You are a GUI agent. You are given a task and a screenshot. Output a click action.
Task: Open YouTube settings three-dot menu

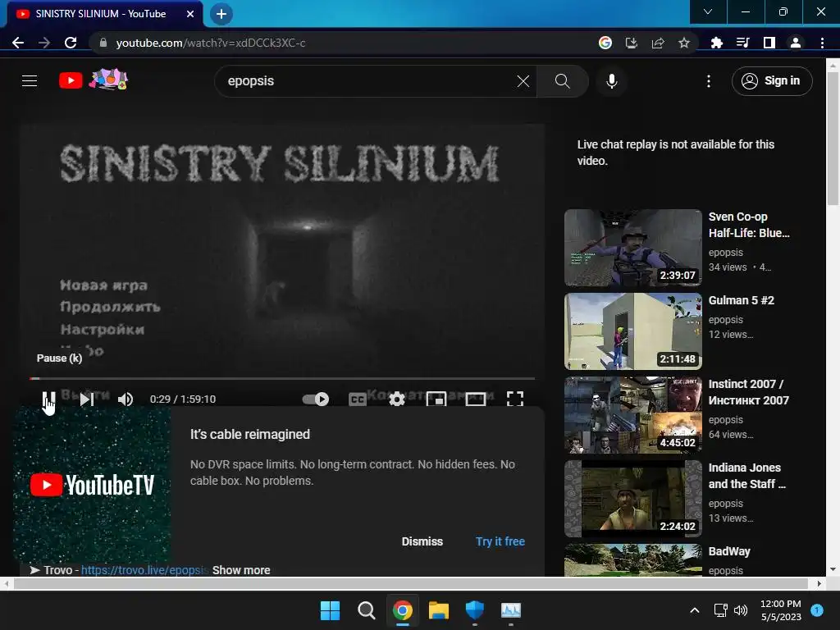(709, 81)
